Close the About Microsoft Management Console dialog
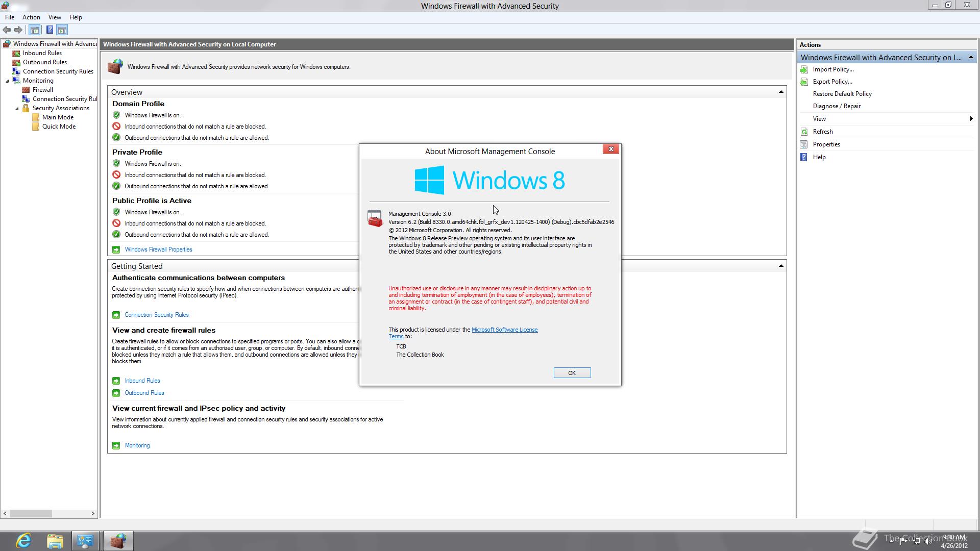Image resolution: width=980 pixels, height=551 pixels. [x=611, y=149]
